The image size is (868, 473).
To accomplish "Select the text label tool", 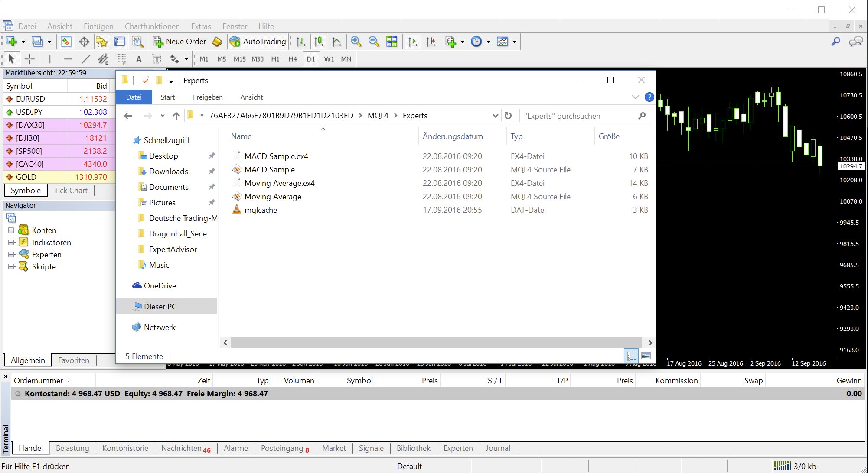I will pyautogui.click(x=157, y=59).
